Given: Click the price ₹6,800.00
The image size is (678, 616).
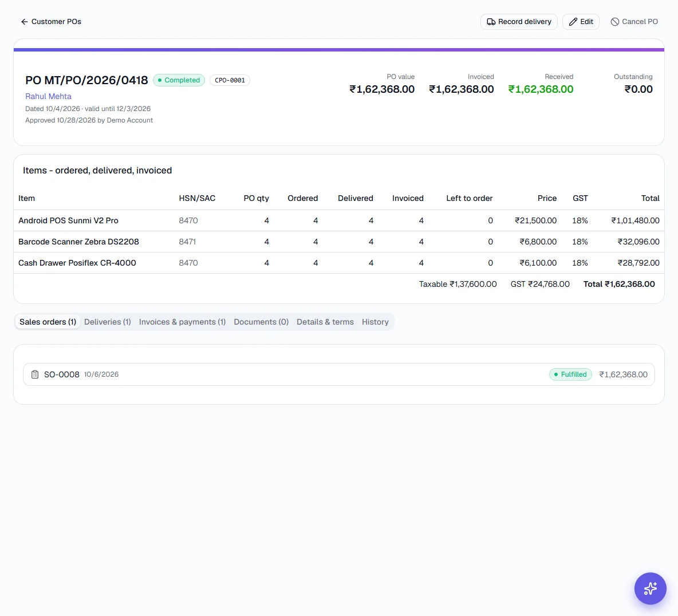Looking at the screenshot, I should tap(538, 242).
